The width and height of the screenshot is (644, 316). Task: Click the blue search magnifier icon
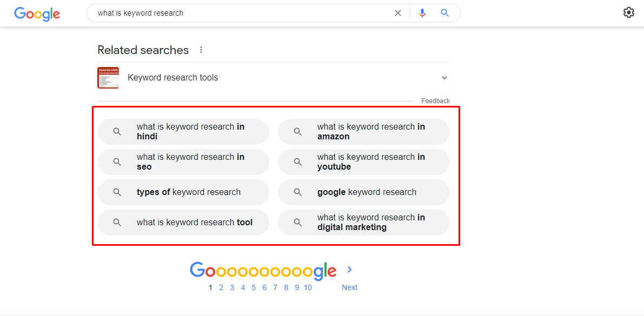coord(445,13)
